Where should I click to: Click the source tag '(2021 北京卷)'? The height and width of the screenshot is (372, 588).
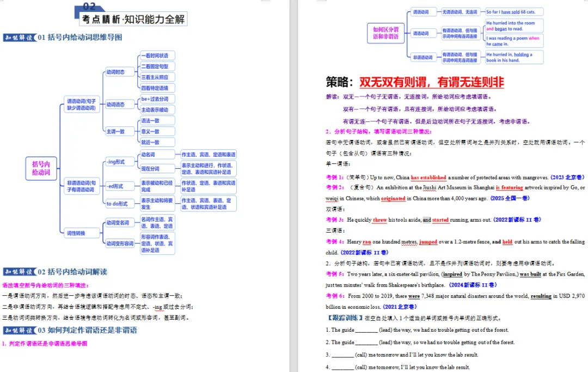pos(400,307)
